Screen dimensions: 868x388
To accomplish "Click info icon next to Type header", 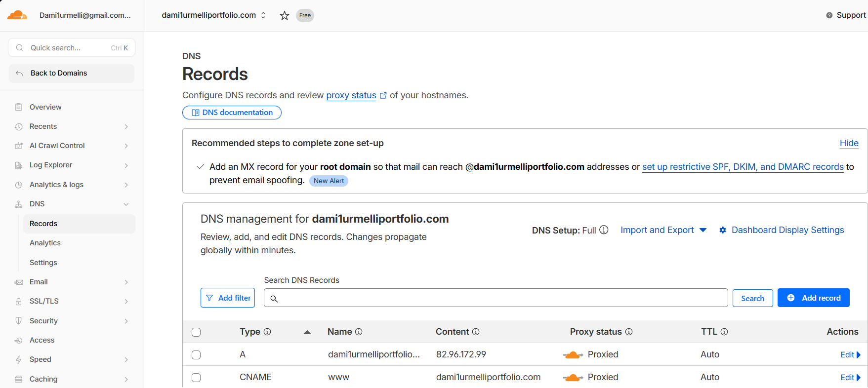I will pyautogui.click(x=267, y=332).
